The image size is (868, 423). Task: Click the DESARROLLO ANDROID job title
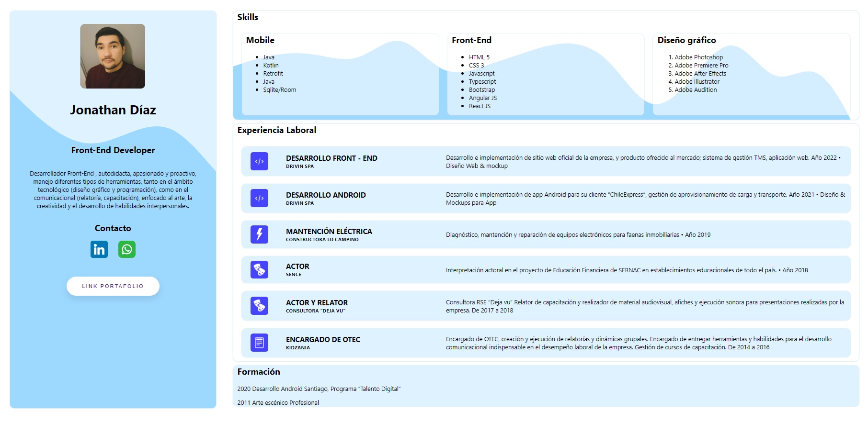click(326, 195)
